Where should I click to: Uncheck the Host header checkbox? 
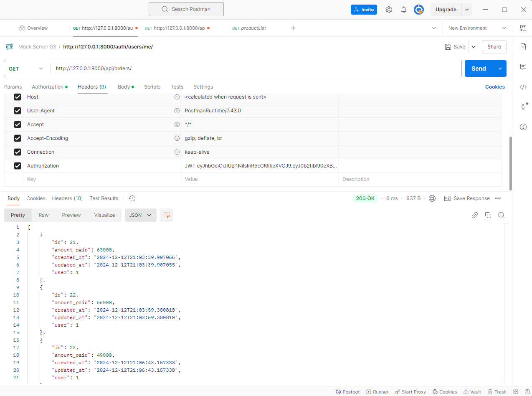coord(18,97)
